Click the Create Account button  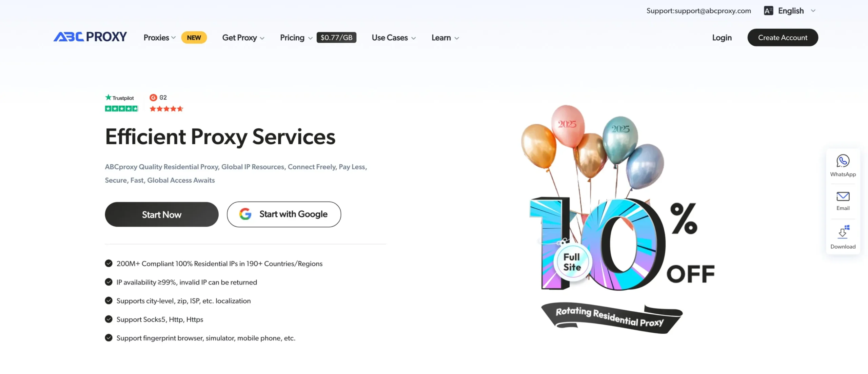pos(783,38)
